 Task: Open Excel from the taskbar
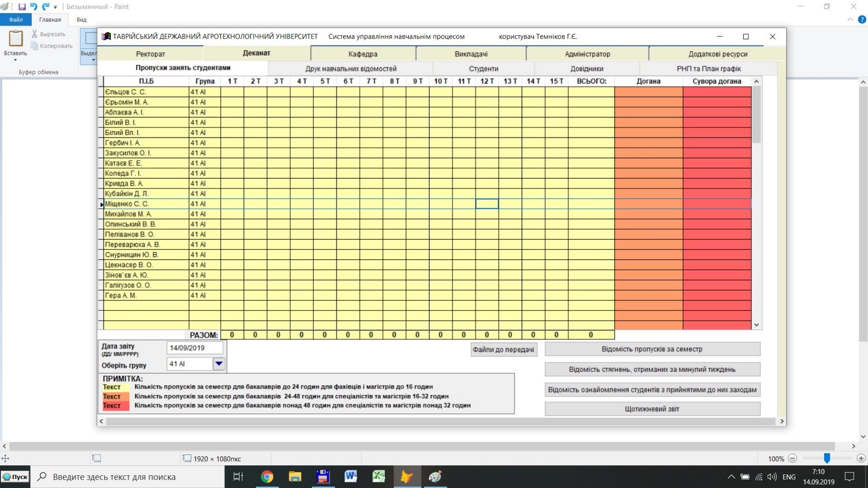click(378, 477)
